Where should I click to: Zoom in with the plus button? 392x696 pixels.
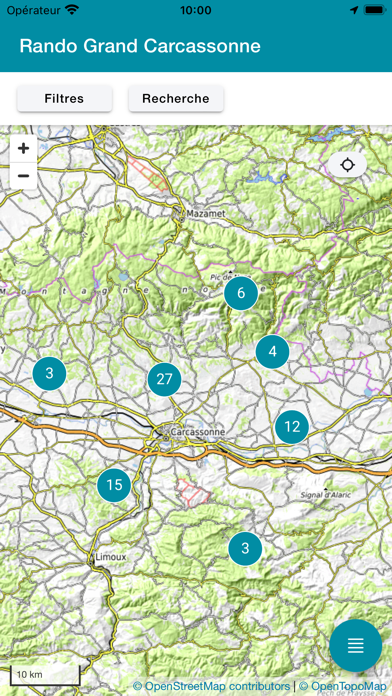coord(24,148)
